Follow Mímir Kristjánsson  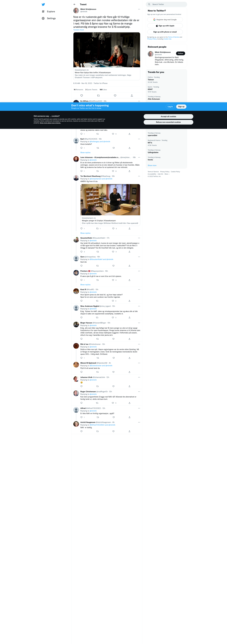coord(181,54)
